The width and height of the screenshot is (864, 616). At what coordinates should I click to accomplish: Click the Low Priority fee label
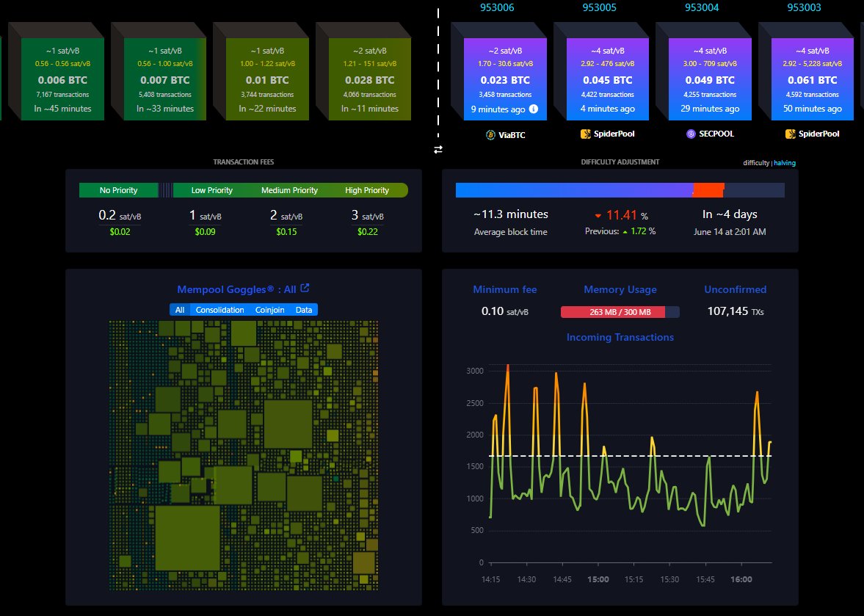click(x=211, y=190)
